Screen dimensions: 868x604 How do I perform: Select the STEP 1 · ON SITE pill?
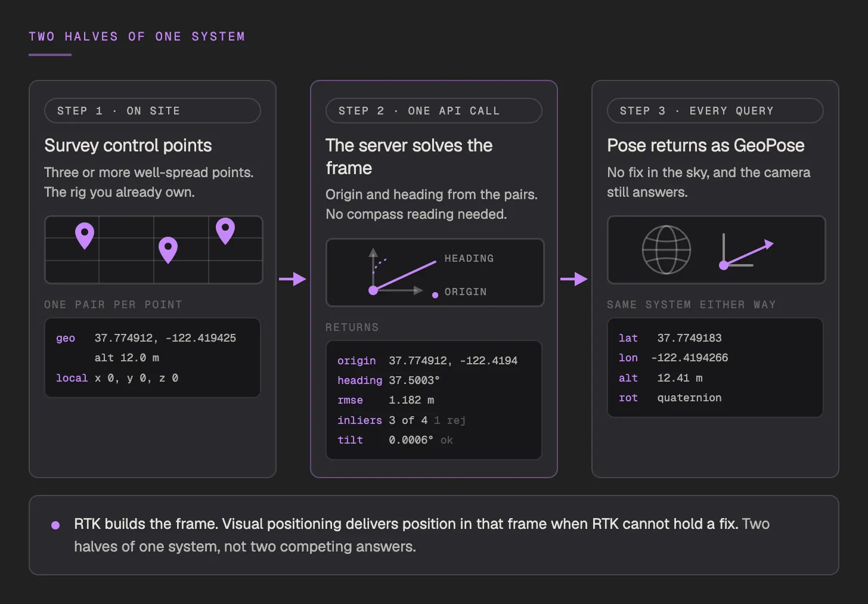point(153,111)
